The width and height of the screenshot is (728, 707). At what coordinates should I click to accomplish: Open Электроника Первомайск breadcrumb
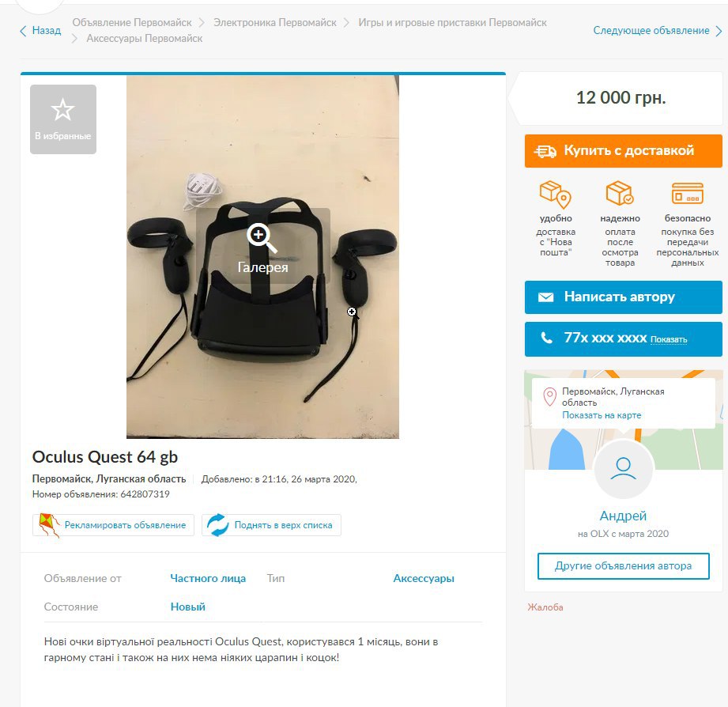[x=275, y=22]
